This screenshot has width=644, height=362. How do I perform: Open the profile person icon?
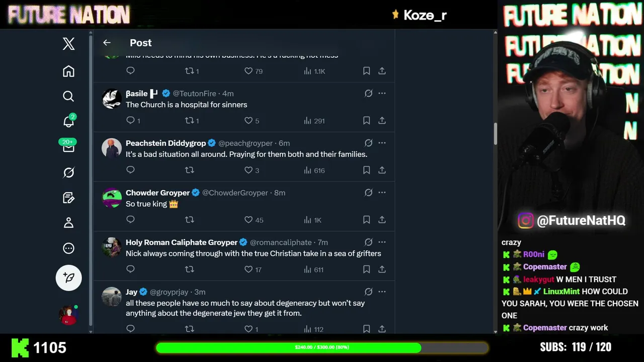(x=68, y=223)
